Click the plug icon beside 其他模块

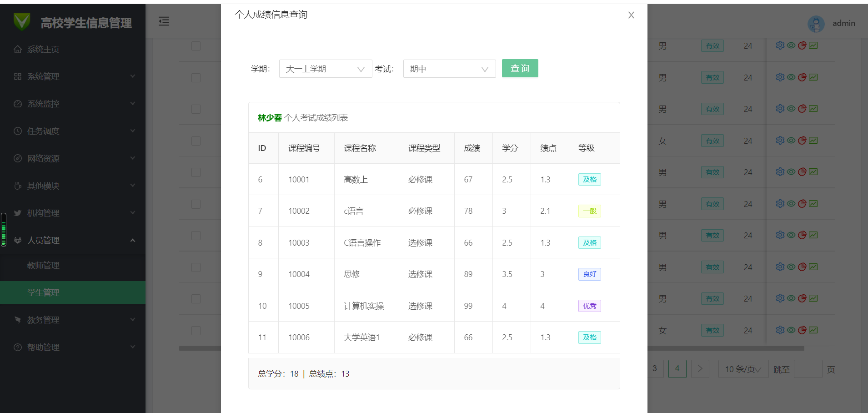18,186
